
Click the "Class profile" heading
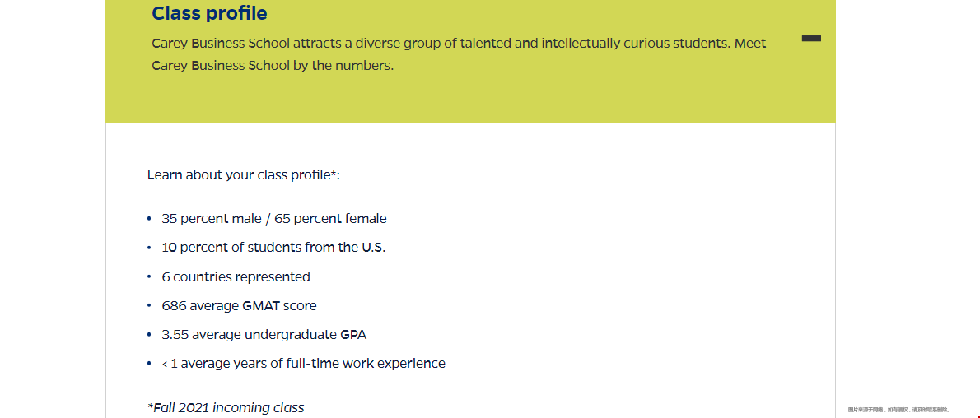209,13
